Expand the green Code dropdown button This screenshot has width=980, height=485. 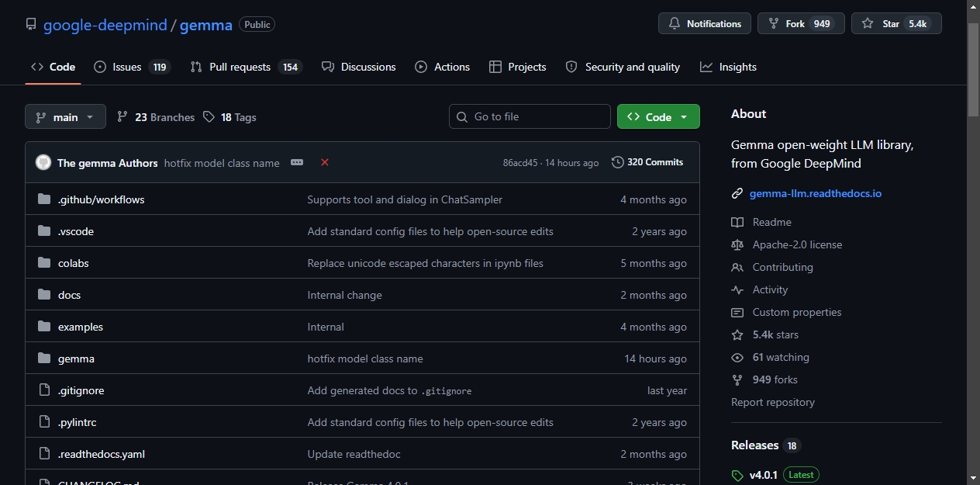[658, 116]
